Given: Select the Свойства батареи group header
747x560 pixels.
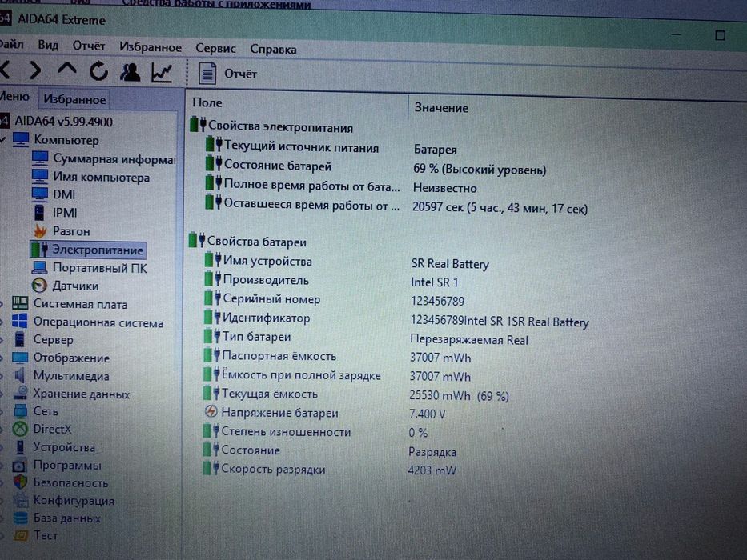Looking at the screenshot, I should click(x=247, y=242).
